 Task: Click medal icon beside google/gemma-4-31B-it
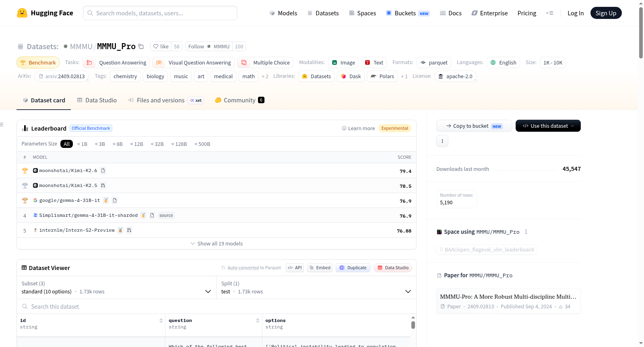click(x=106, y=200)
